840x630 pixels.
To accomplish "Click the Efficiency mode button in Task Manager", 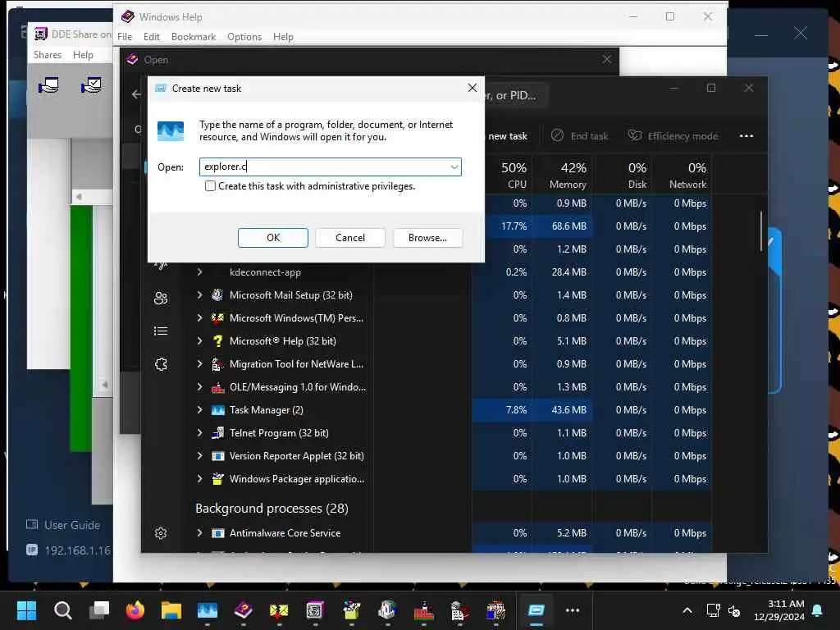I will click(673, 136).
